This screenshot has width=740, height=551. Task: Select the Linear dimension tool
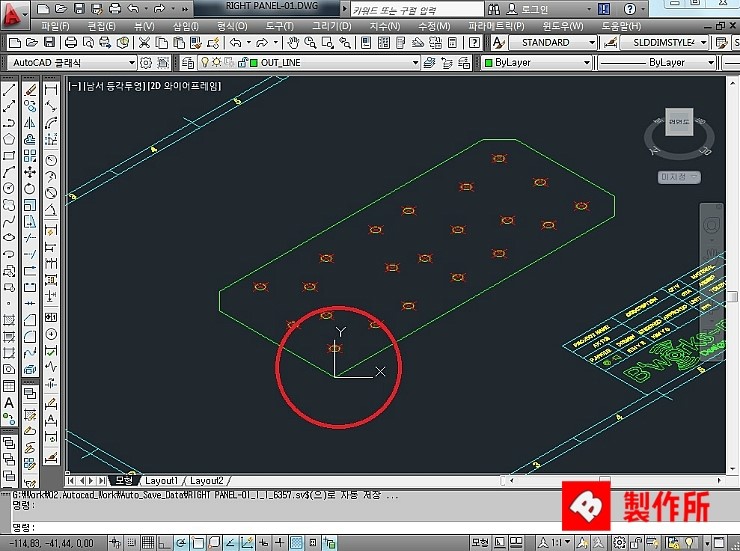click(x=50, y=90)
